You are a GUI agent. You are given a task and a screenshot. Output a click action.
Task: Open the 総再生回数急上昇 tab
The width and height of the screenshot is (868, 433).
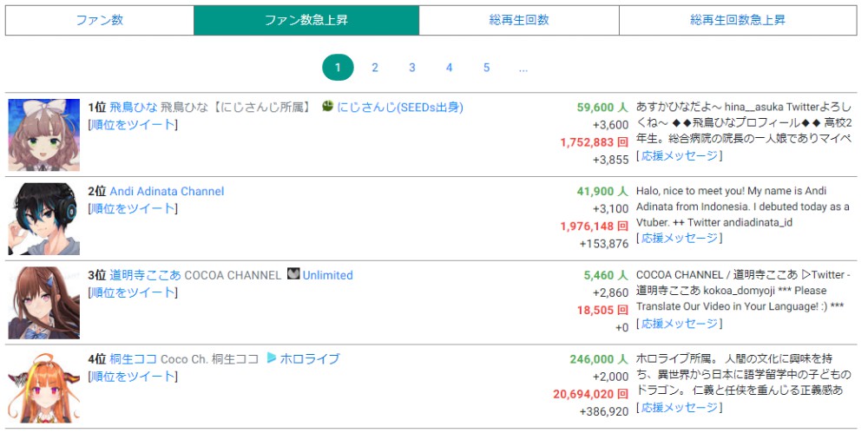click(737, 21)
